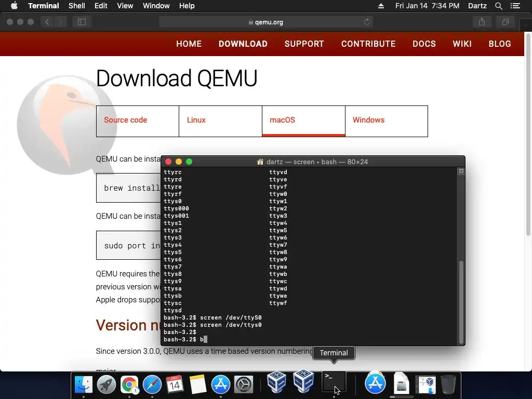532x399 pixels.
Task: Select the Windows download tab
Action: (x=387, y=121)
